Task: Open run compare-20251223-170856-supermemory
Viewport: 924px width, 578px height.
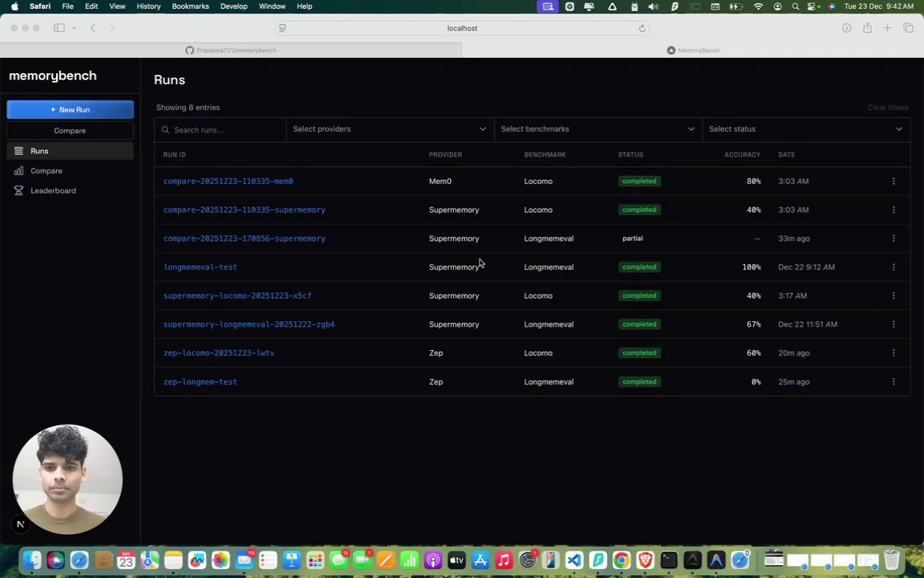Action: point(244,238)
